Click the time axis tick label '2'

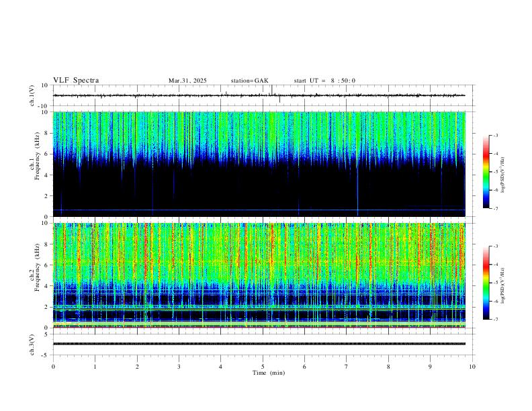tap(137, 367)
